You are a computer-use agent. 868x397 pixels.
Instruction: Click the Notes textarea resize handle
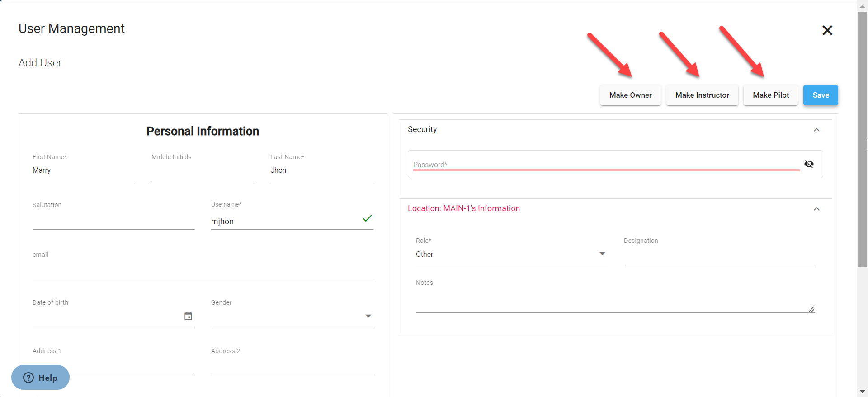tap(811, 309)
